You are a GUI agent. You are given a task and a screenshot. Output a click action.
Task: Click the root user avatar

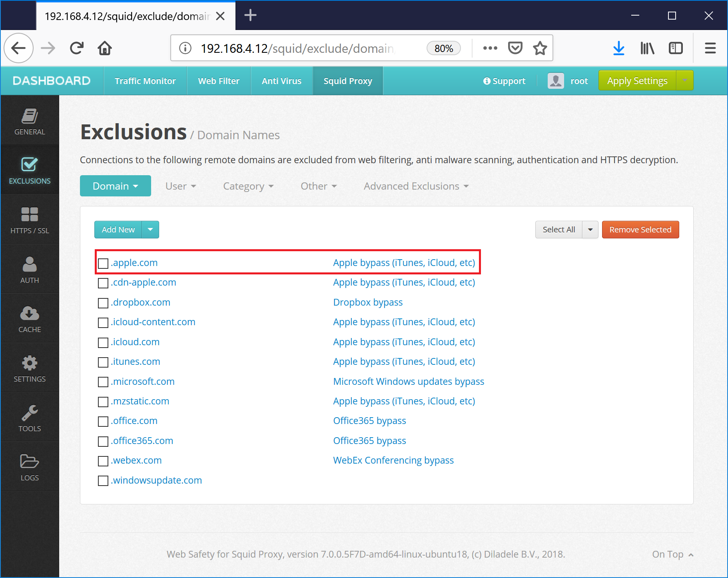click(556, 81)
